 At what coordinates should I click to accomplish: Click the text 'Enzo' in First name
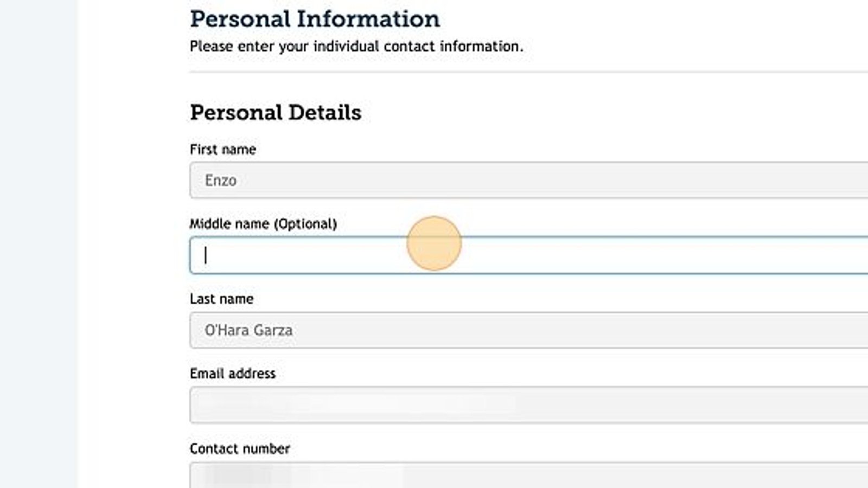[x=220, y=180]
